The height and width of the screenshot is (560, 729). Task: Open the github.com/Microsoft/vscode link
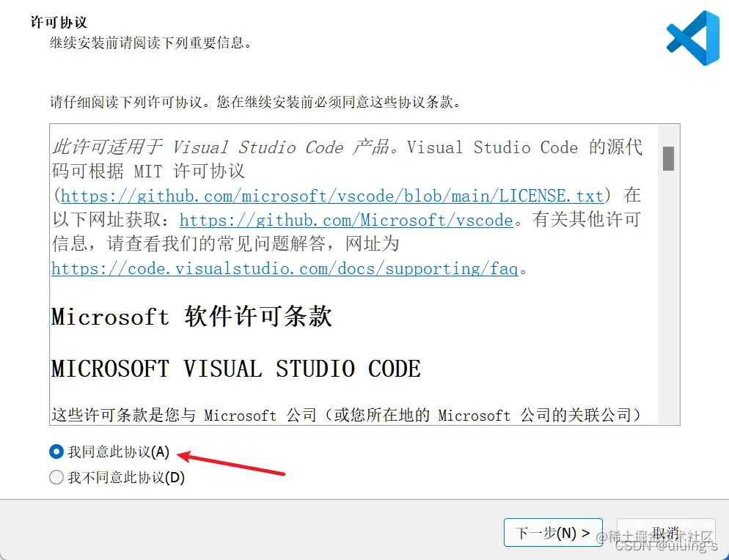pos(346,220)
